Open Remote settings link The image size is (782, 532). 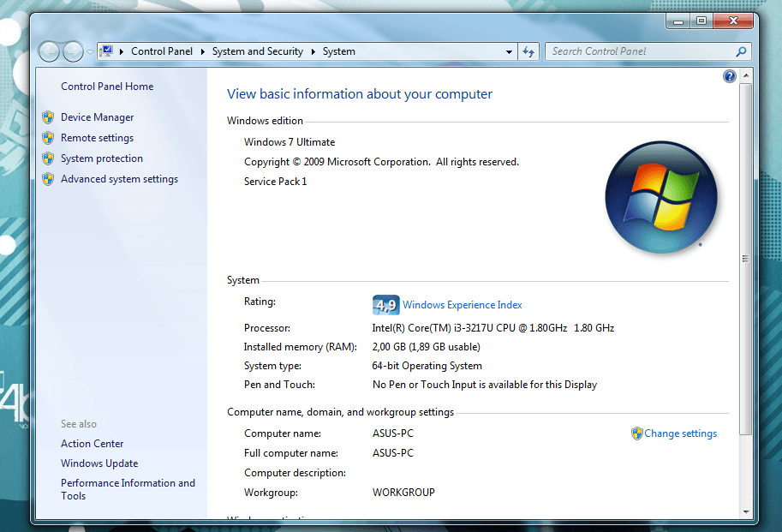[x=98, y=138]
